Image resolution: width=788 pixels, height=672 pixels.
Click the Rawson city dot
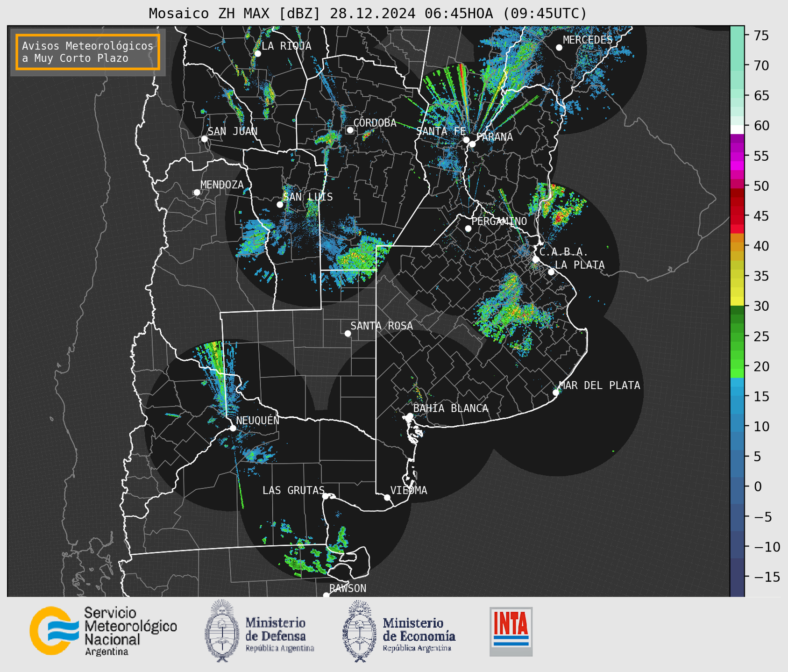click(x=326, y=595)
